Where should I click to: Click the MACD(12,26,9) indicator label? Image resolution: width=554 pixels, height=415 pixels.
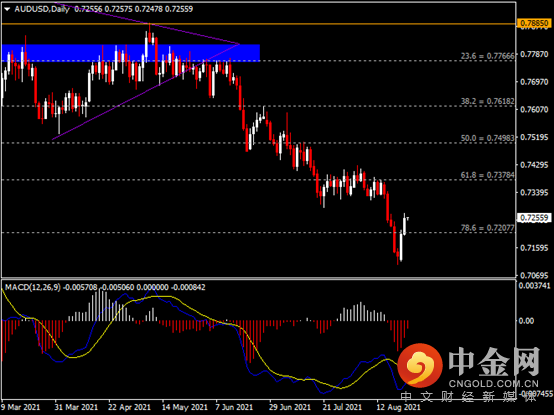coord(33,287)
